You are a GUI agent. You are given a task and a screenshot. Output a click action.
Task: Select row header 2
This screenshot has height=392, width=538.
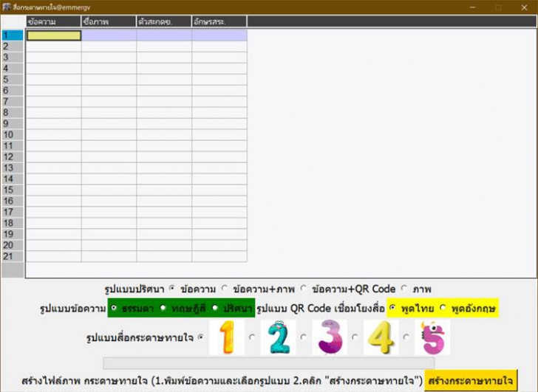tap(13, 47)
